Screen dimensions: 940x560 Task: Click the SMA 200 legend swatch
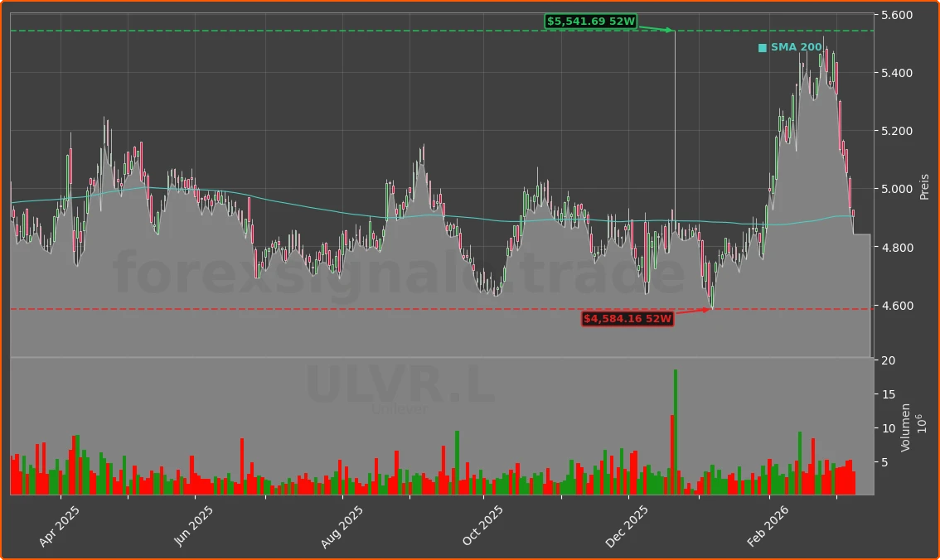[761, 47]
